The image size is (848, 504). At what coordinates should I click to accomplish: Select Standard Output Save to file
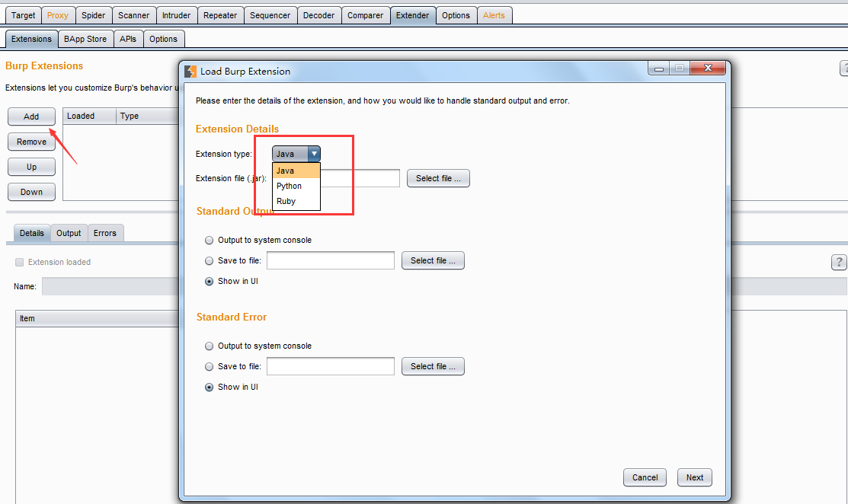coord(209,261)
